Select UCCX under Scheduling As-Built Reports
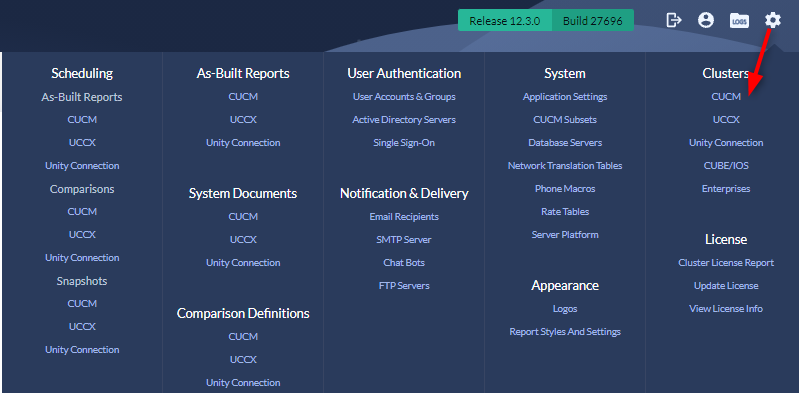The image size is (799, 393). [82, 142]
